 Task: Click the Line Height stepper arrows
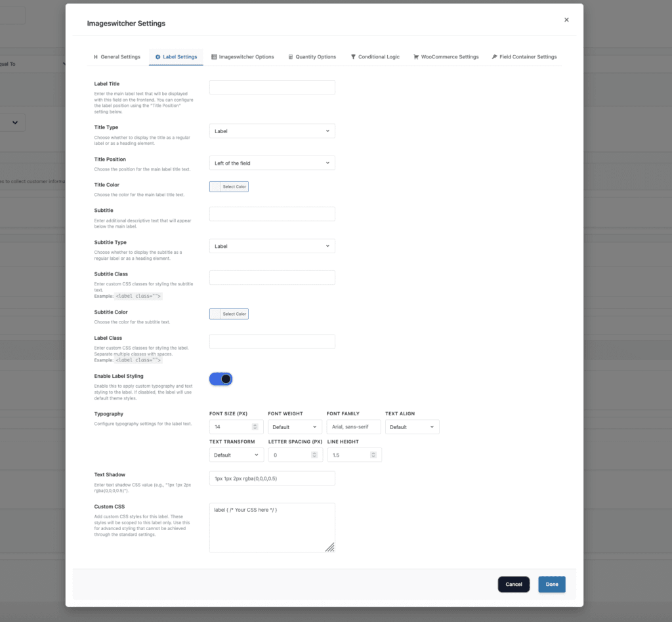click(373, 455)
